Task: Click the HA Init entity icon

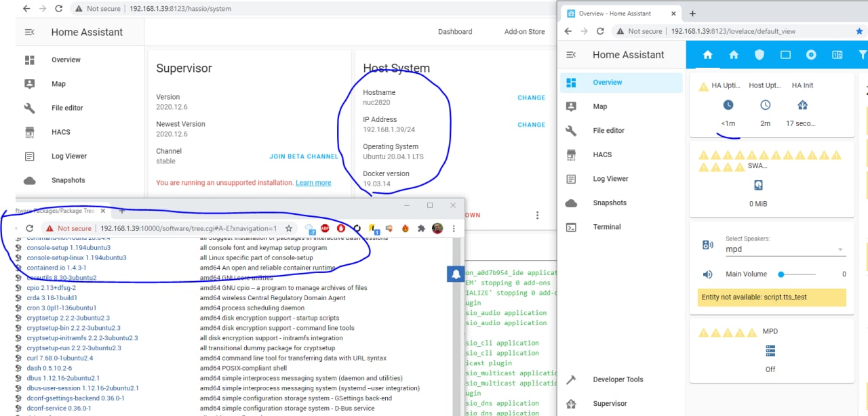Action: 803,105
